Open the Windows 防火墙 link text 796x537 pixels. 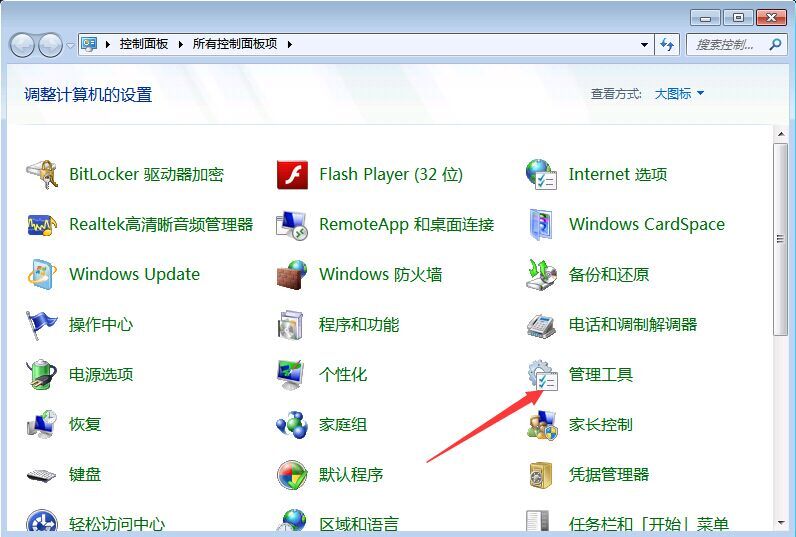point(380,275)
